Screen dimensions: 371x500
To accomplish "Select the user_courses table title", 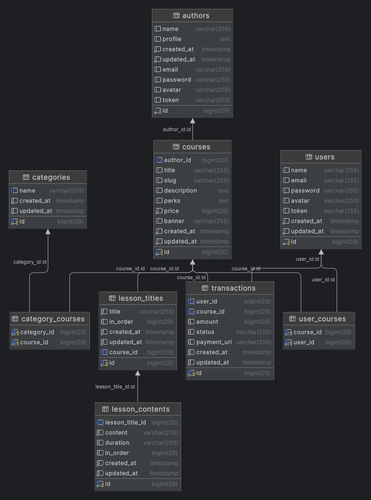I will (322, 319).
